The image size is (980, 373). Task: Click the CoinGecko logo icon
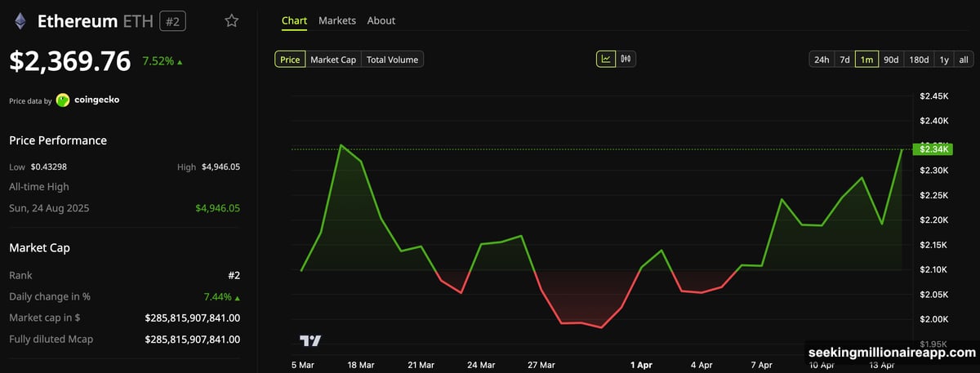pos(63,100)
